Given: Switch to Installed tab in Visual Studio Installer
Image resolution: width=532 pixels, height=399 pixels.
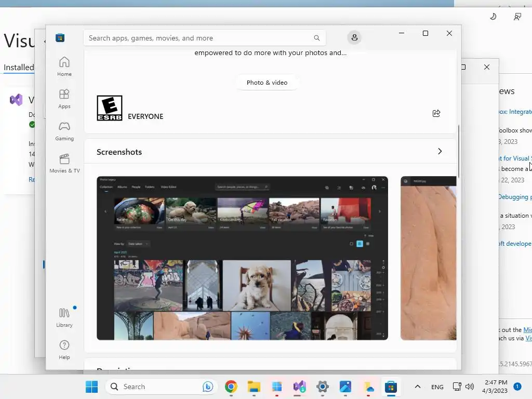Looking at the screenshot, I should click(19, 67).
